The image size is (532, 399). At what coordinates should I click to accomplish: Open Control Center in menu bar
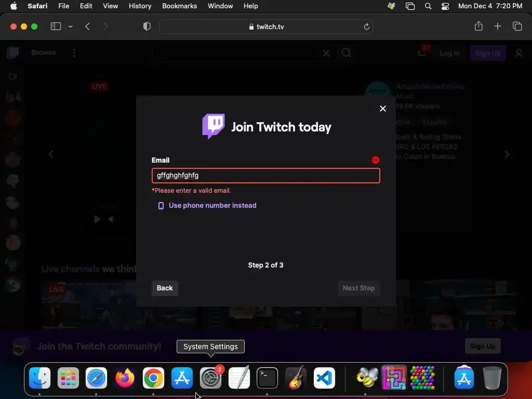pyautogui.click(x=445, y=6)
